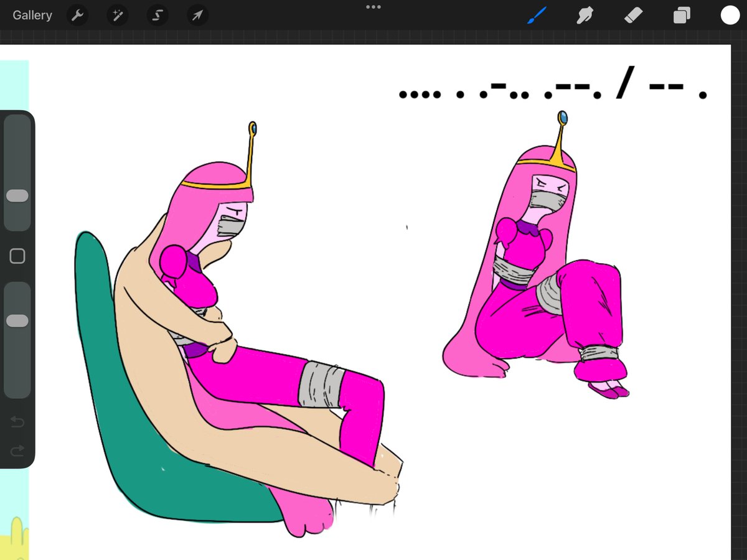Activate the Selection tool

click(157, 16)
